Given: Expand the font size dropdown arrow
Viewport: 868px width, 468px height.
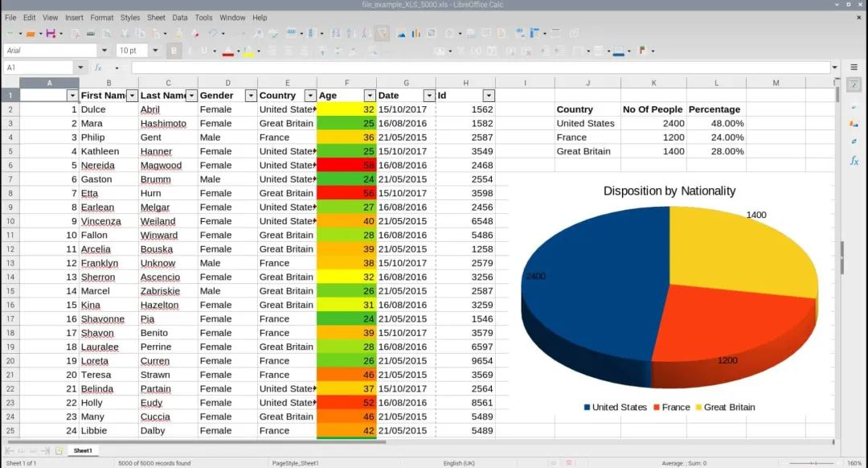Looking at the screenshot, I should (156, 51).
